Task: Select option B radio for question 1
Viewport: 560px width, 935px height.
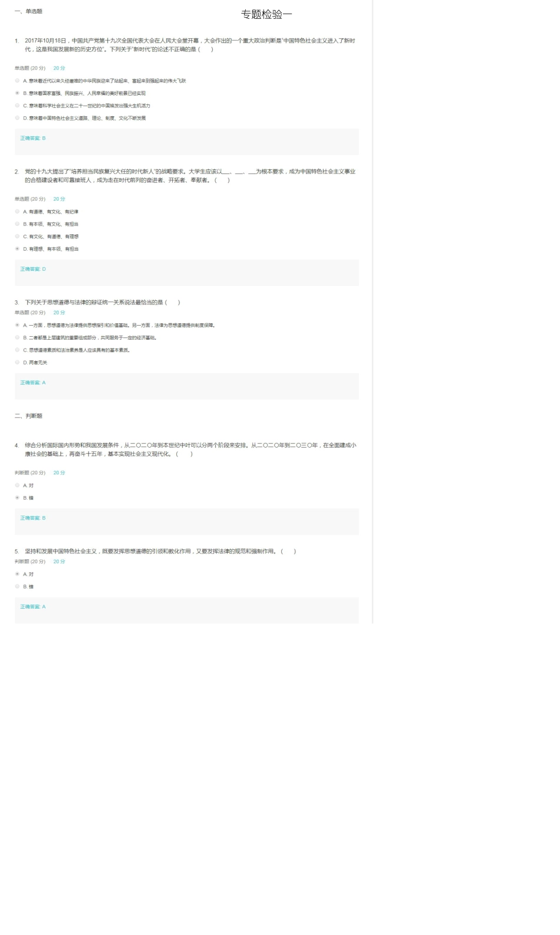Action: tap(17, 93)
